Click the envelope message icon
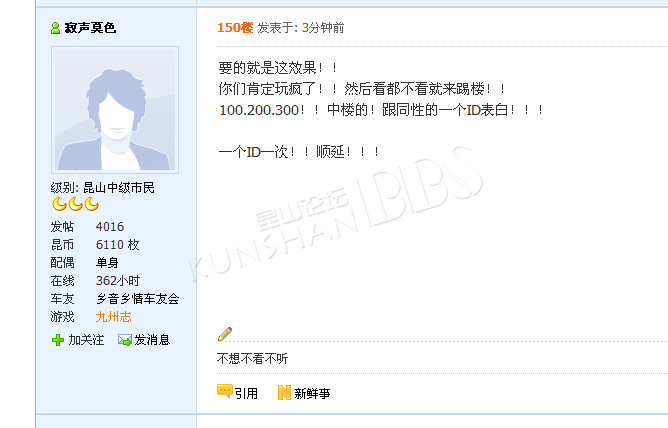Image resolution: width=668 pixels, height=428 pixels. 125,340
